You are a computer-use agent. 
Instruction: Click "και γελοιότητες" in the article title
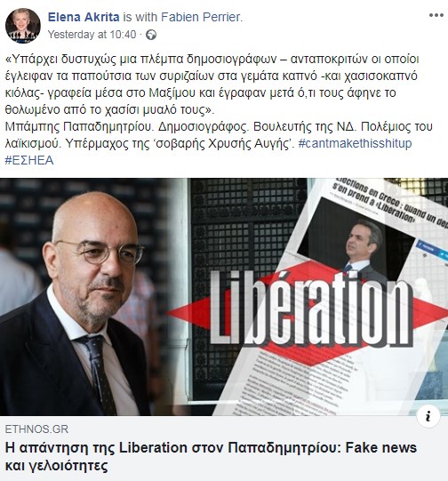tap(56, 466)
